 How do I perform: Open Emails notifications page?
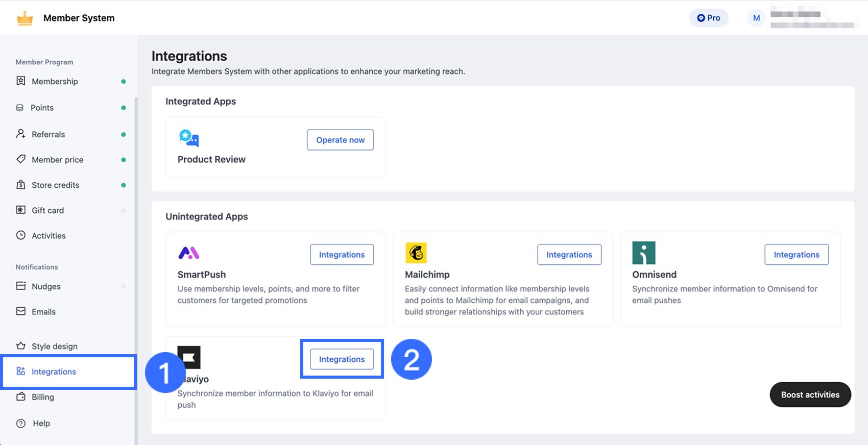point(43,312)
